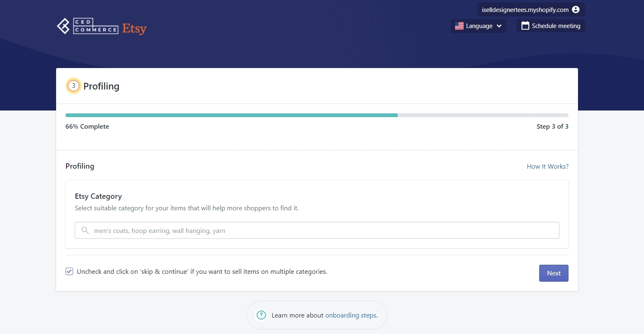Uncheck the multiple categories checkbox
The image size is (644, 334).
(x=69, y=271)
